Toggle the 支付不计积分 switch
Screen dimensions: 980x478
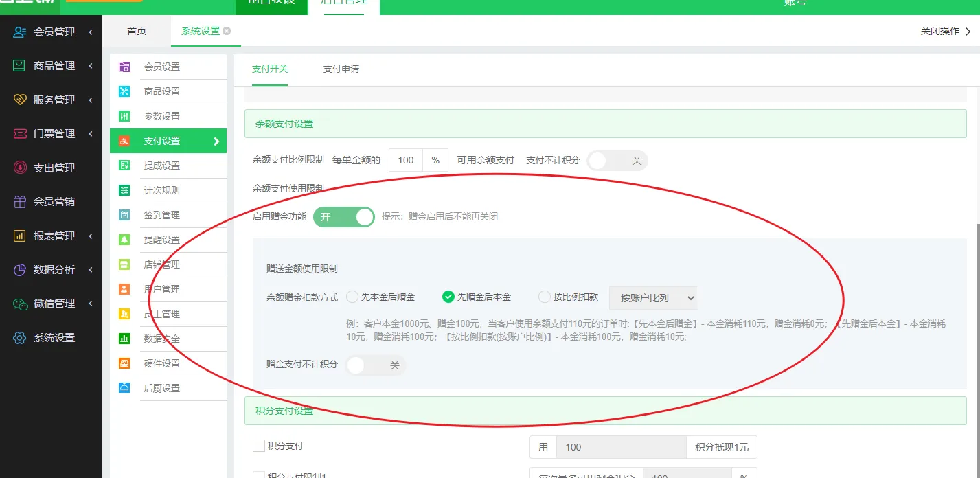pos(617,161)
